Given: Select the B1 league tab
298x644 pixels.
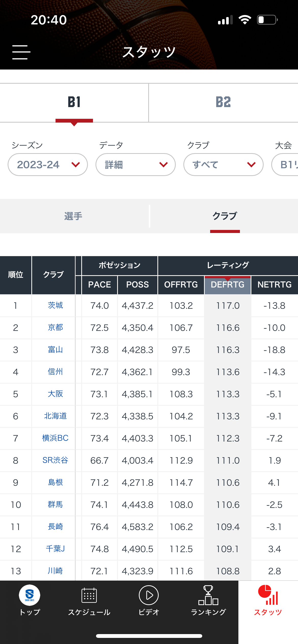Looking at the screenshot, I should pyautogui.click(x=74, y=103).
